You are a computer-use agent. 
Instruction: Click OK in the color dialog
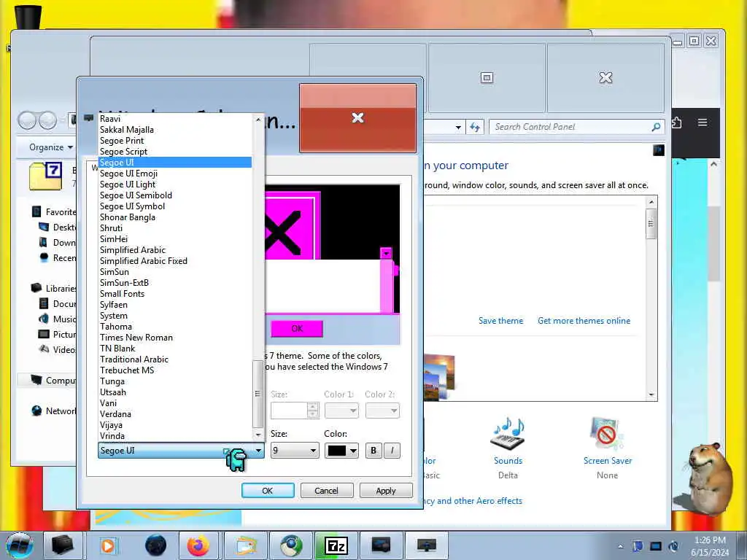(x=268, y=491)
